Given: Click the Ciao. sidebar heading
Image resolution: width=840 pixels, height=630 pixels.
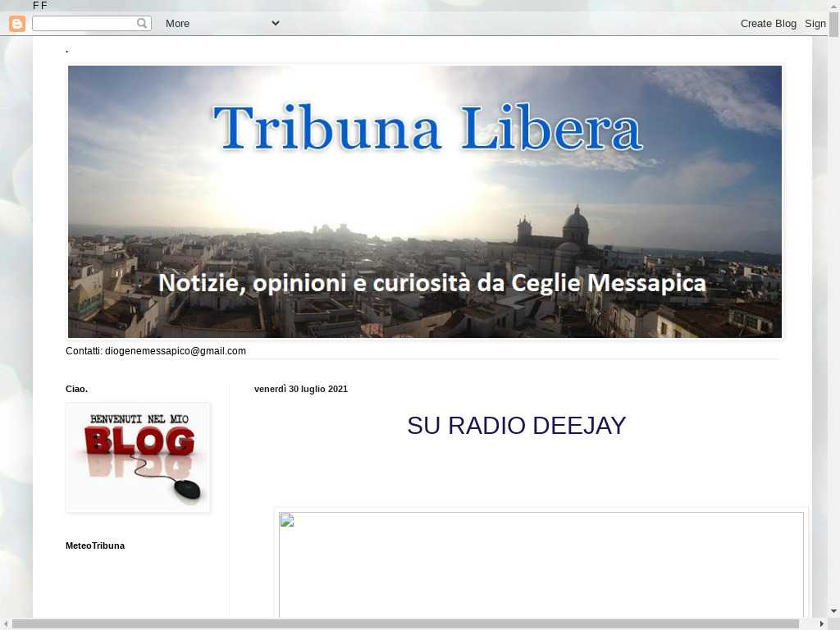Looking at the screenshot, I should click(76, 389).
